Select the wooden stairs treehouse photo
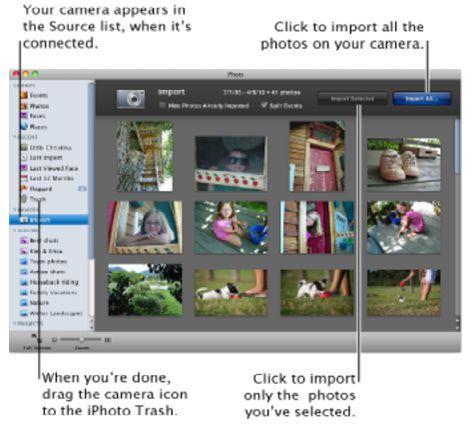The image size is (474, 425). pyautogui.click(x=145, y=156)
